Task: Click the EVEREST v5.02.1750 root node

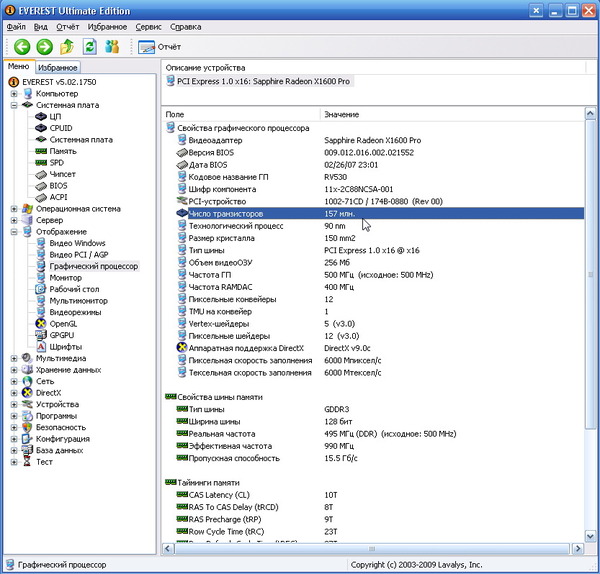Action: (59, 82)
